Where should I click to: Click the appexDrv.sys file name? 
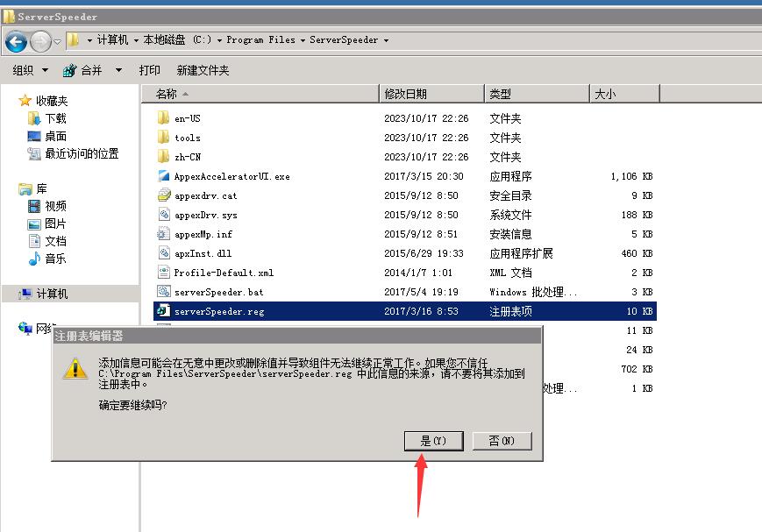pos(205,216)
